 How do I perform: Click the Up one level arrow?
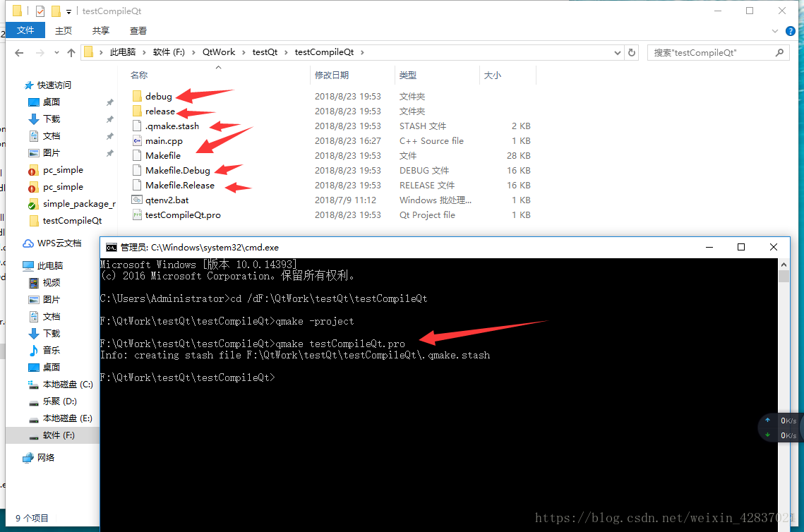(x=71, y=53)
